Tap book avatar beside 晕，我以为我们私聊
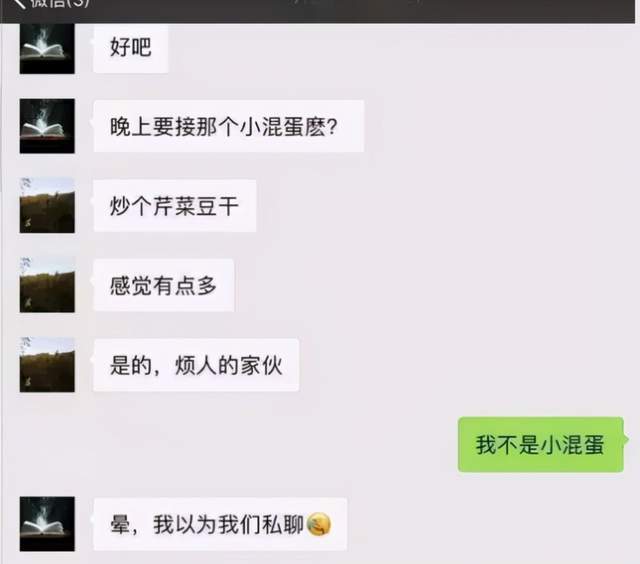This screenshot has height=564, width=640. [47, 524]
